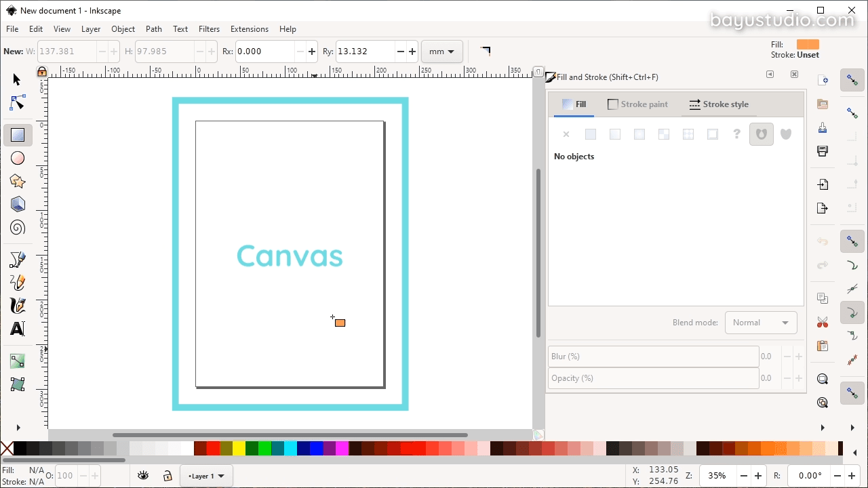Select the Calligraphy tool
This screenshot has height=488, width=868.
[x=17, y=306]
